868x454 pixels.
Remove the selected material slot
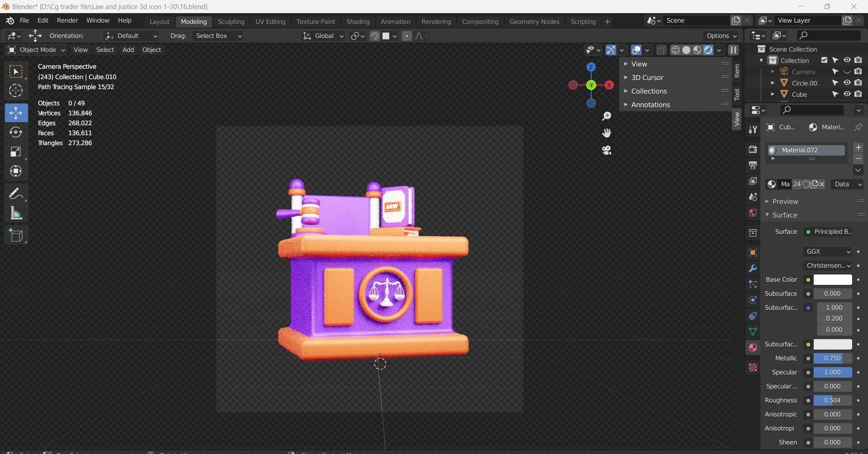(x=858, y=159)
